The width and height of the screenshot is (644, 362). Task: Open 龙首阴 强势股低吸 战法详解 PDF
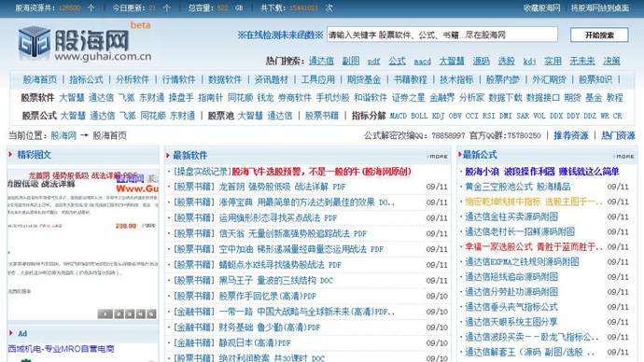pyautogui.click(x=282, y=187)
